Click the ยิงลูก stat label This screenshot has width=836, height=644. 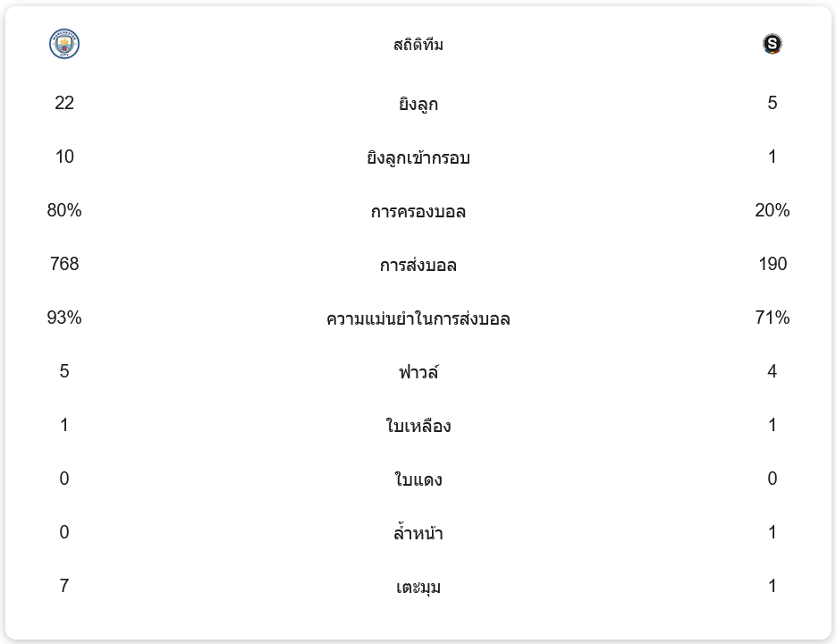click(x=418, y=104)
